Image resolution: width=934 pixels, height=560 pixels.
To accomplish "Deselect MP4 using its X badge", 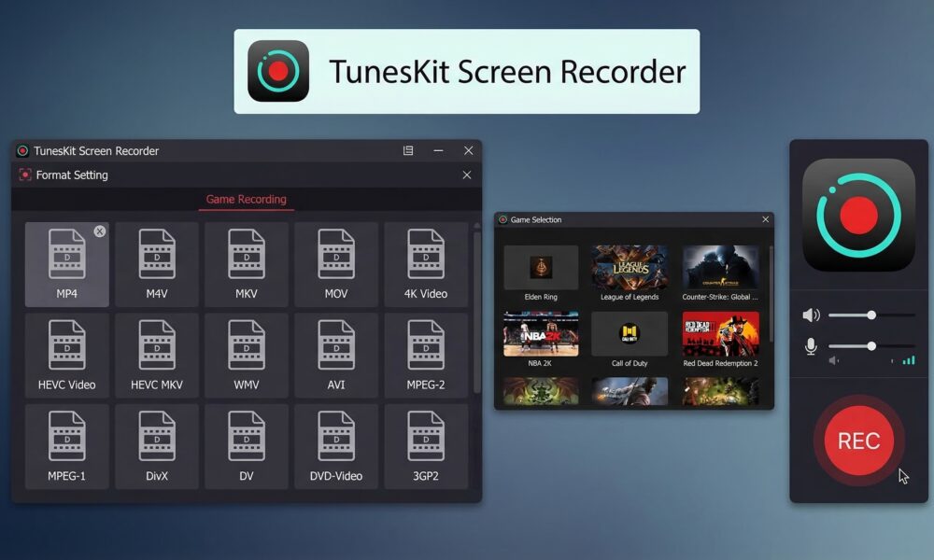I will pos(100,231).
